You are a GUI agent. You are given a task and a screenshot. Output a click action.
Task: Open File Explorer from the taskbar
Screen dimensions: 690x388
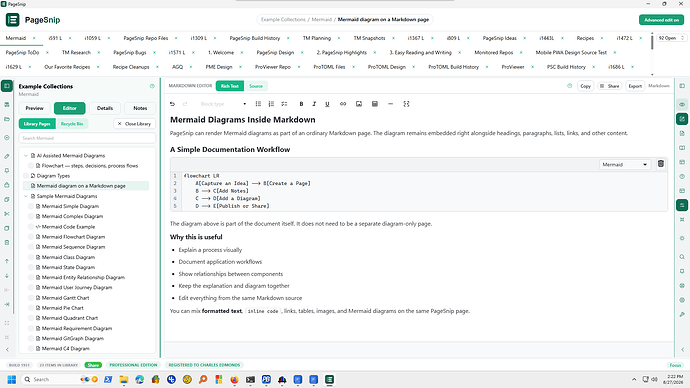tap(124, 379)
